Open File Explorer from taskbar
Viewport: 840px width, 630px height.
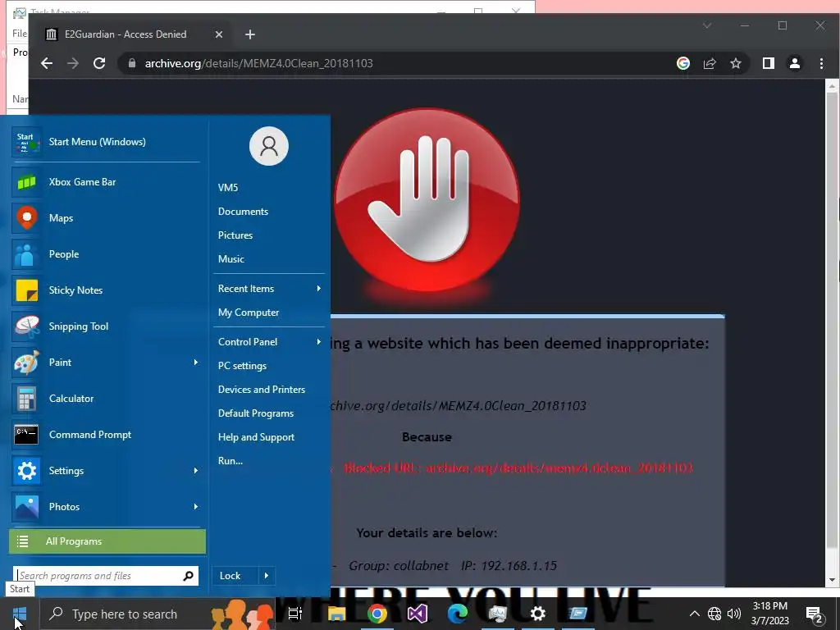337,614
